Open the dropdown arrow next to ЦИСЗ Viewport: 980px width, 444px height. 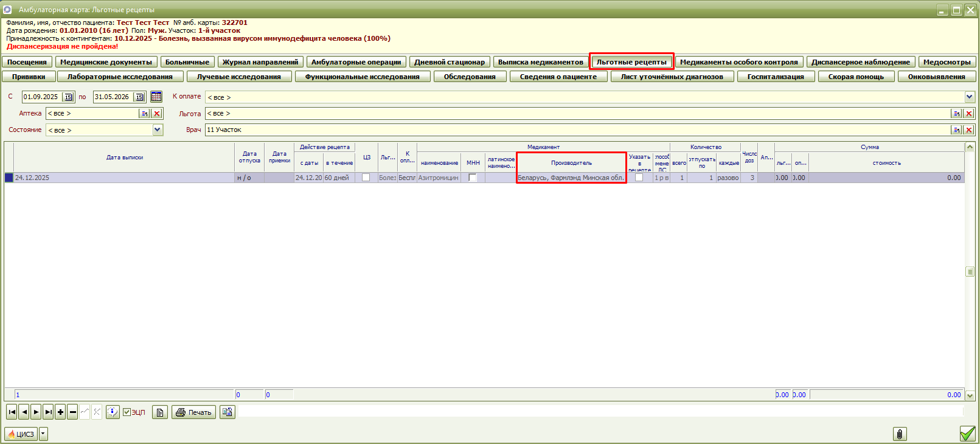coord(43,434)
